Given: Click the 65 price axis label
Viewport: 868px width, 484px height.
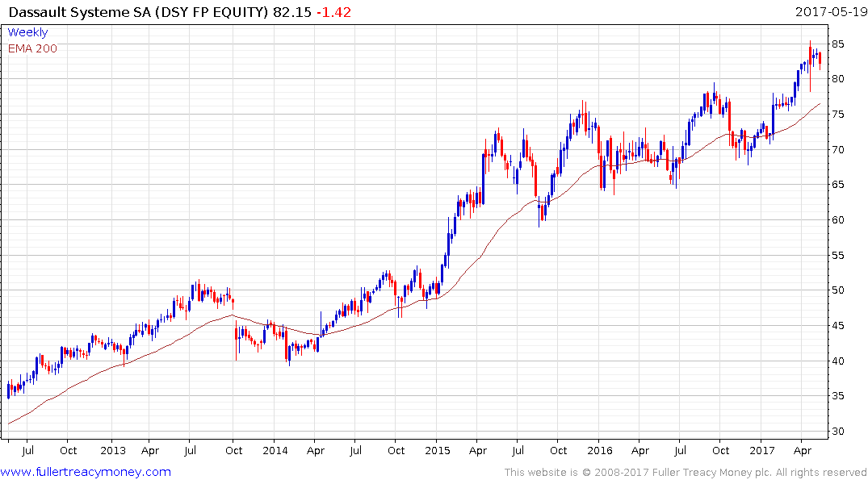Looking at the screenshot, I should point(837,185).
